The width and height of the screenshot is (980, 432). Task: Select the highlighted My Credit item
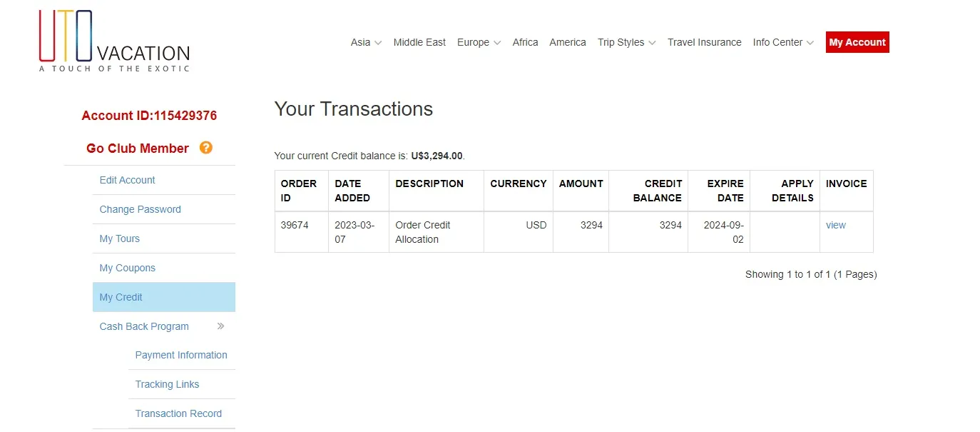[x=164, y=297]
